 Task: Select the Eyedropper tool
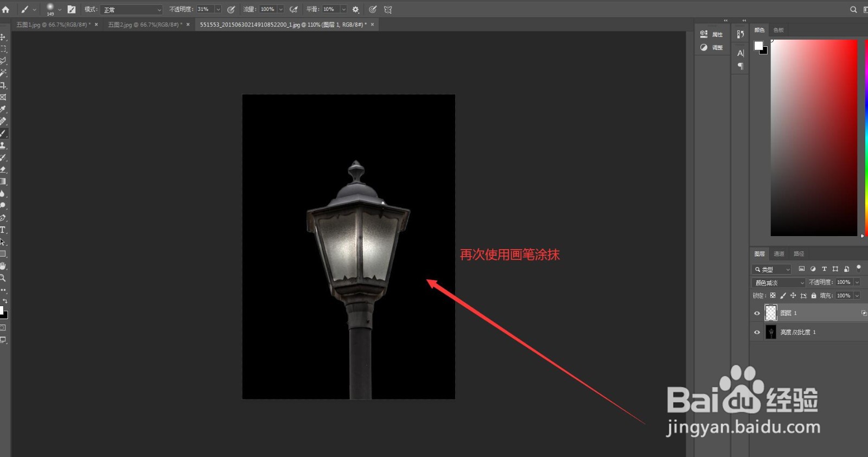pyautogui.click(x=3, y=109)
